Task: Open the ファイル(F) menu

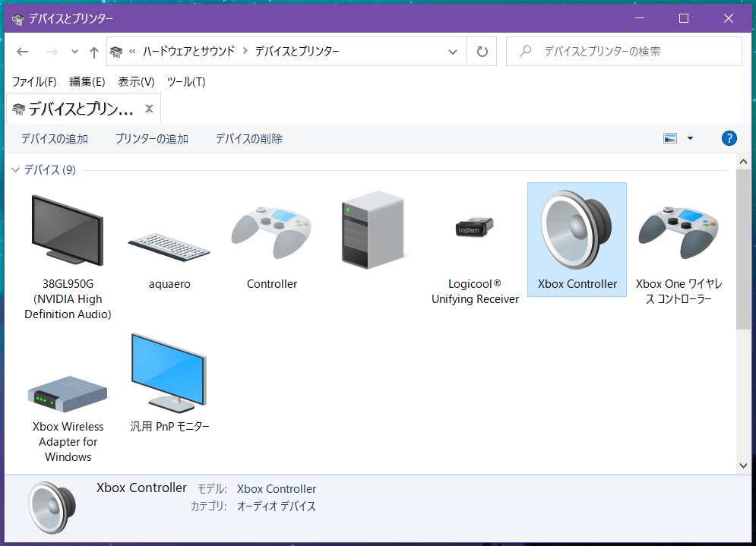Action: (34, 82)
